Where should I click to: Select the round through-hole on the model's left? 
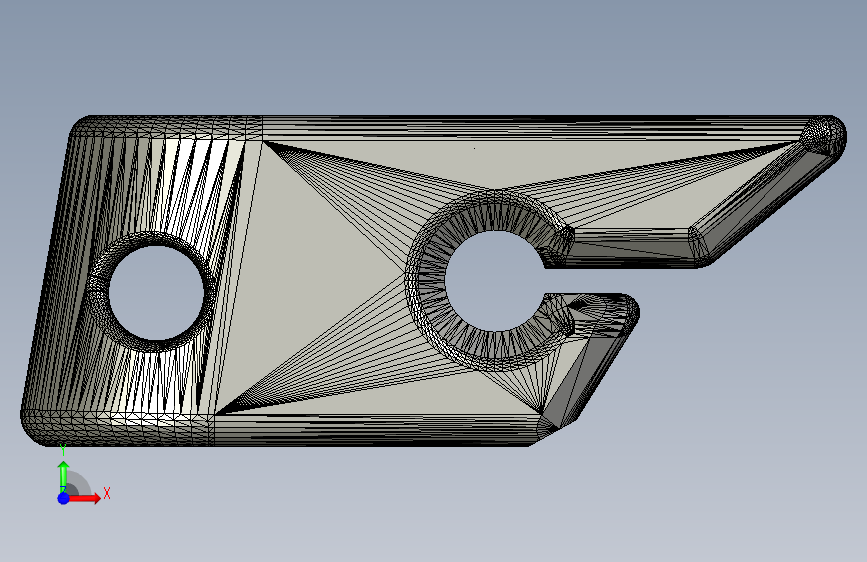click(x=156, y=293)
